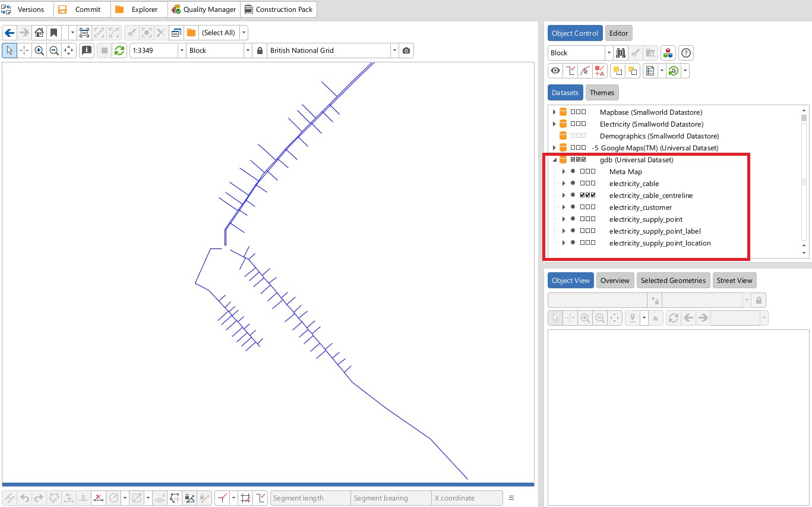
Task: Click the red text and line style icon
Action: coord(600,71)
